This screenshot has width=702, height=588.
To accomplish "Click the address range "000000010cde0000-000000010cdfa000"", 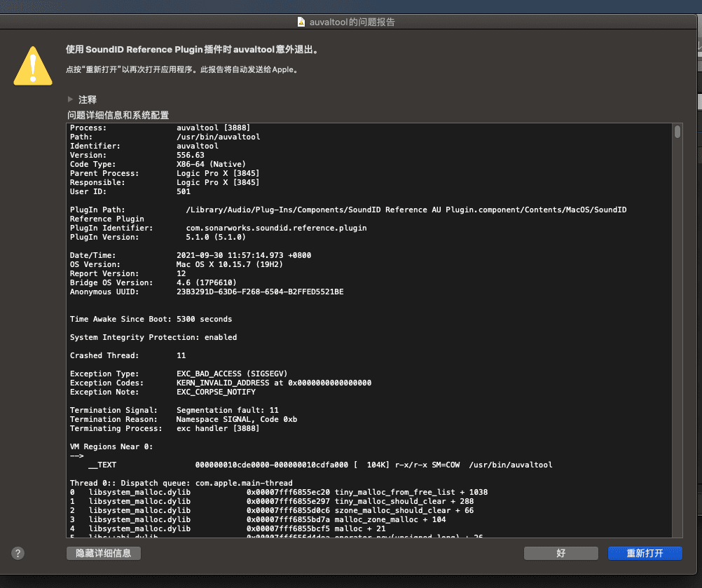I will [272, 465].
